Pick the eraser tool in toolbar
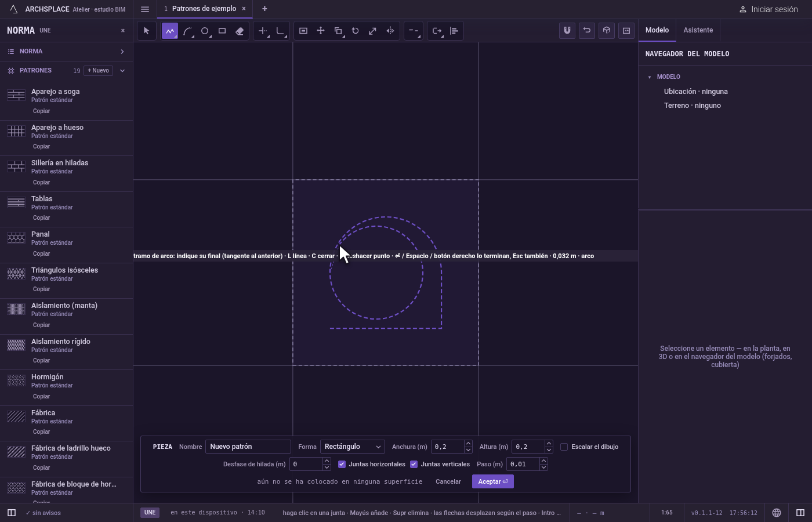812x522 pixels. [x=240, y=31]
